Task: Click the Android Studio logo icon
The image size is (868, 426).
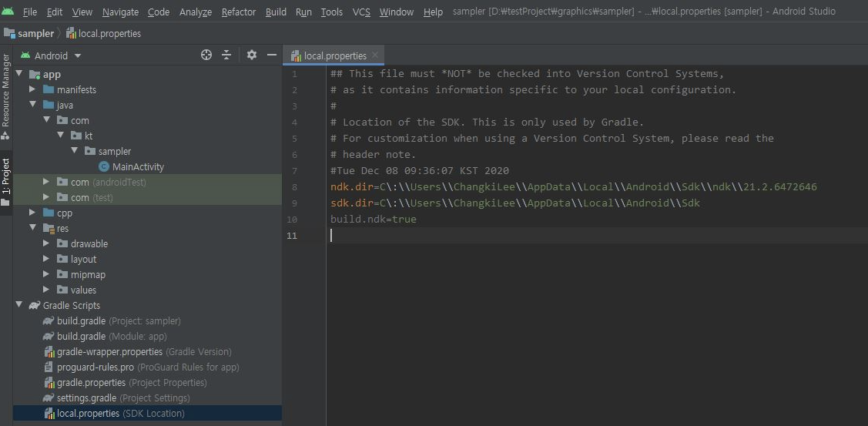Action: click(8, 11)
